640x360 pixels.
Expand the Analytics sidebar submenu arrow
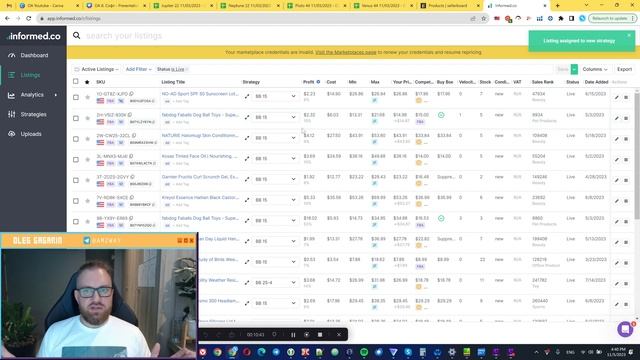[56, 95]
